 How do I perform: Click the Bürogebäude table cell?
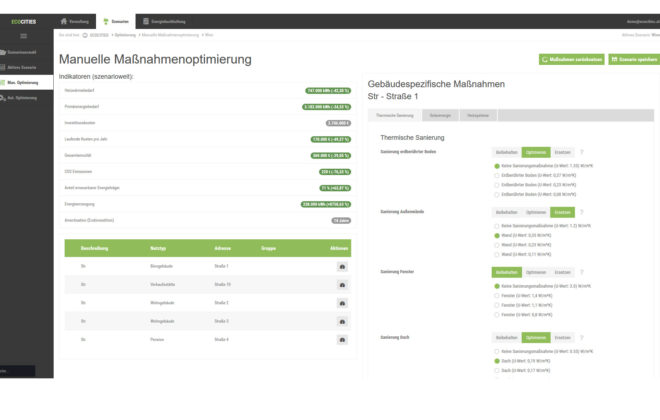[x=162, y=266]
